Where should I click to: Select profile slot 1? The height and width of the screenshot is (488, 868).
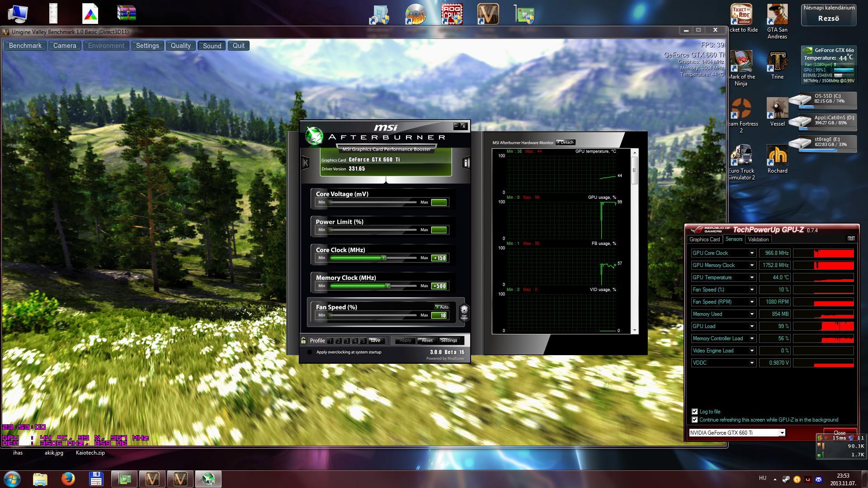330,341
